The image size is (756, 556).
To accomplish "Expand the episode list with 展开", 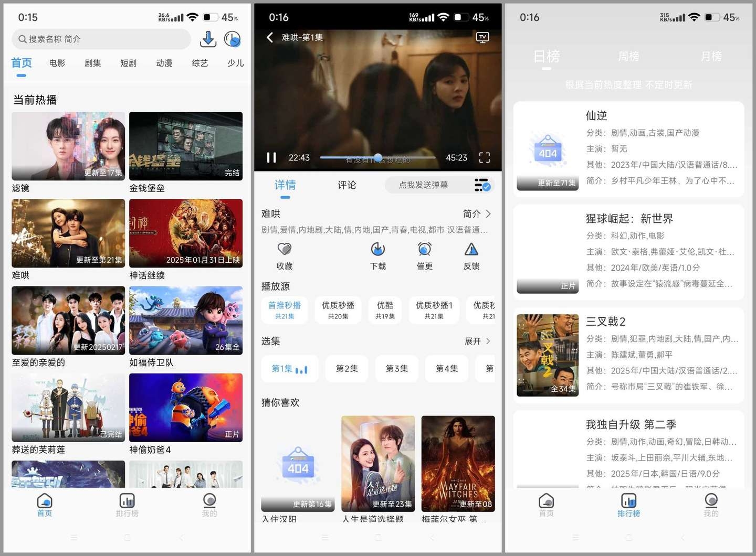I will (478, 341).
